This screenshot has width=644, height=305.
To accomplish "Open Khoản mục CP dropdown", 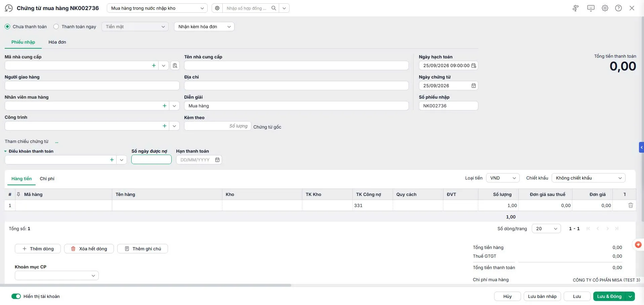I will click(57, 275).
